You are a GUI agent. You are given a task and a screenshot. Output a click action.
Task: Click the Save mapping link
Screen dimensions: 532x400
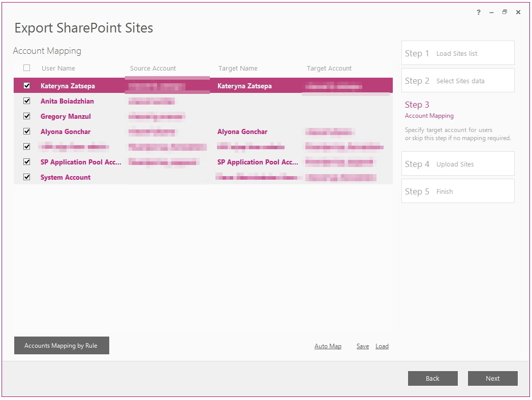click(363, 346)
